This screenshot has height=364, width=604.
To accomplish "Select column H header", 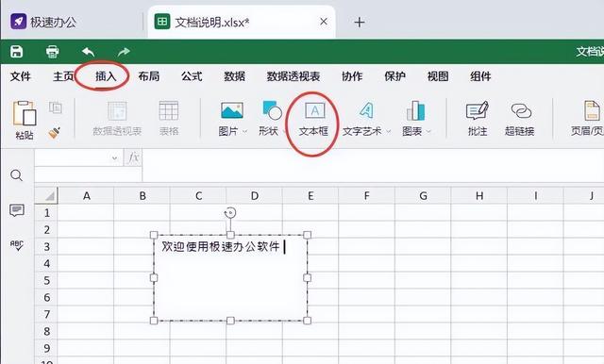I will (478, 196).
